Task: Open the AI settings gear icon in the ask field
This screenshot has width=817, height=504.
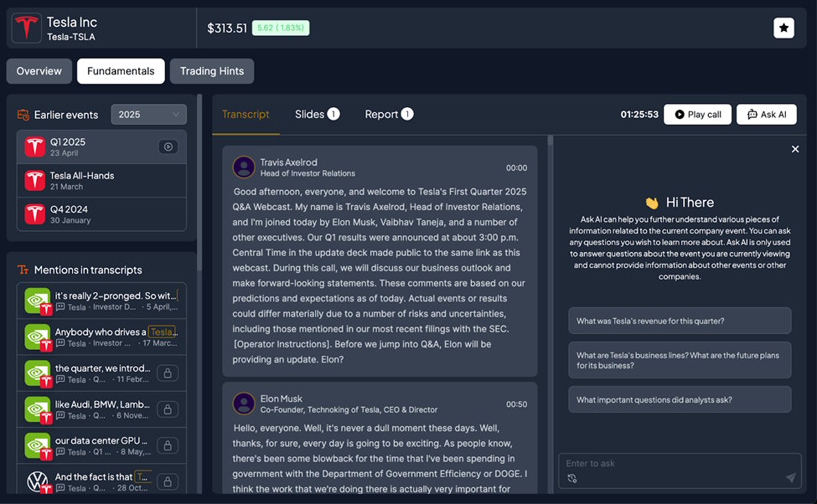Action: [x=571, y=477]
